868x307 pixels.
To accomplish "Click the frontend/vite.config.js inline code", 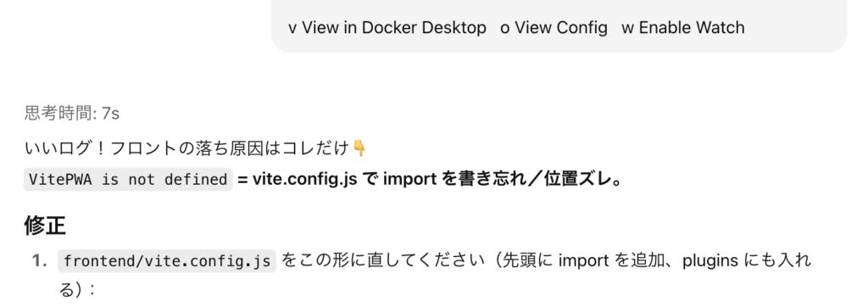I will pos(167,261).
